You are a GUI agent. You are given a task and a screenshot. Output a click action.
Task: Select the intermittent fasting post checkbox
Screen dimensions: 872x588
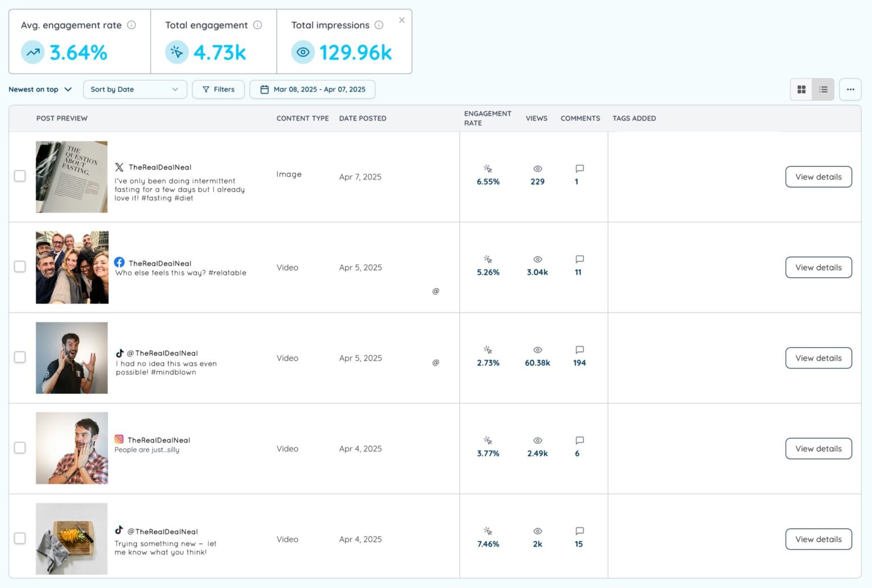coord(20,176)
